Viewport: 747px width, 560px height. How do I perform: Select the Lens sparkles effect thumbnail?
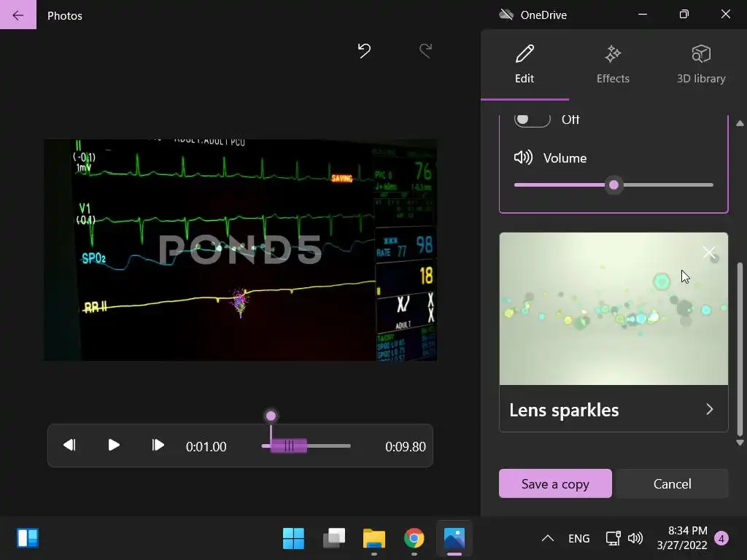pos(614,308)
